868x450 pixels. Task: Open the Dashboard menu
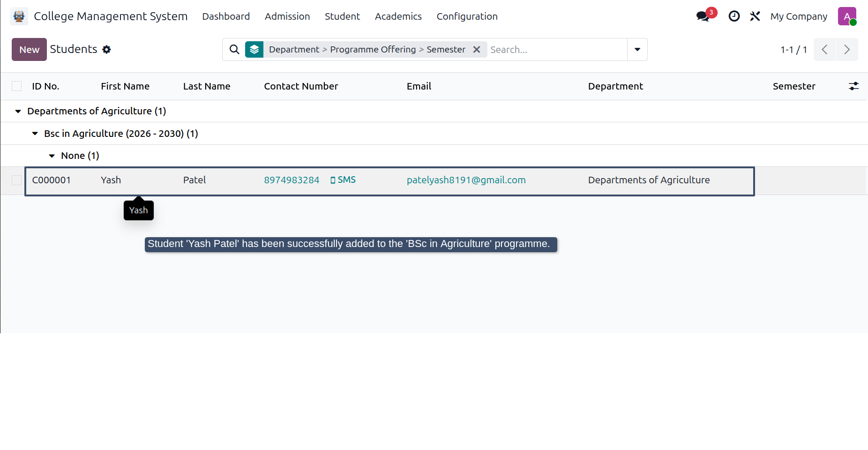point(226,16)
